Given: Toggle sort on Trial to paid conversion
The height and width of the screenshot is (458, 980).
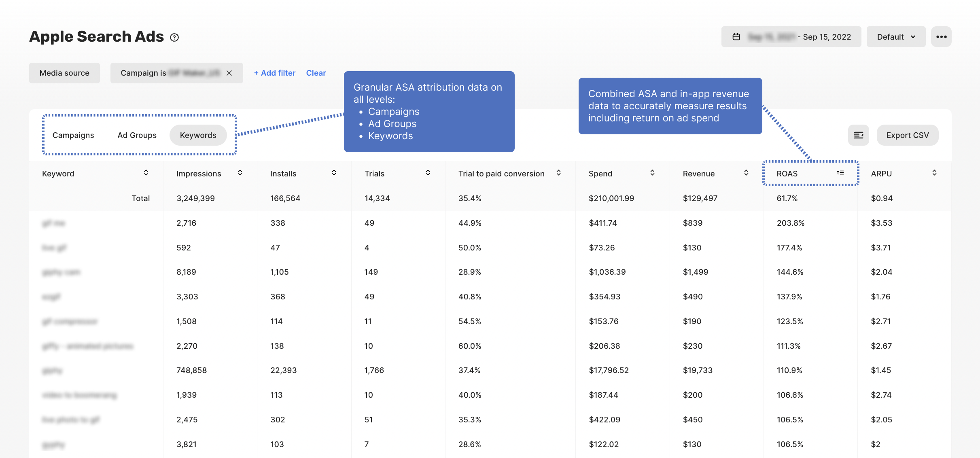Looking at the screenshot, I should (x=558, y=173).
